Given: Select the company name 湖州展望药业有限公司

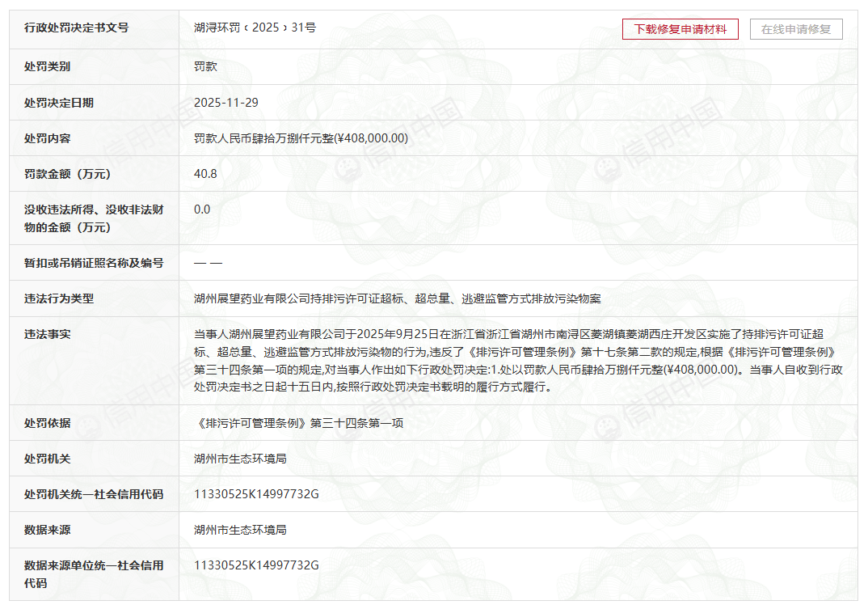Looking at the screenshot, I should coord(234,298).
